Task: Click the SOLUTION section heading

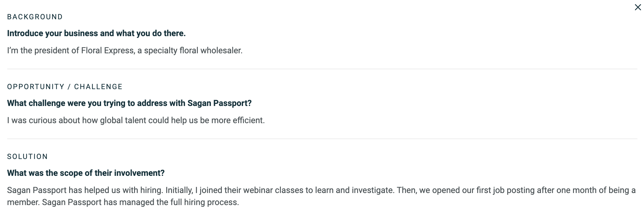Action: click(27, 157)
